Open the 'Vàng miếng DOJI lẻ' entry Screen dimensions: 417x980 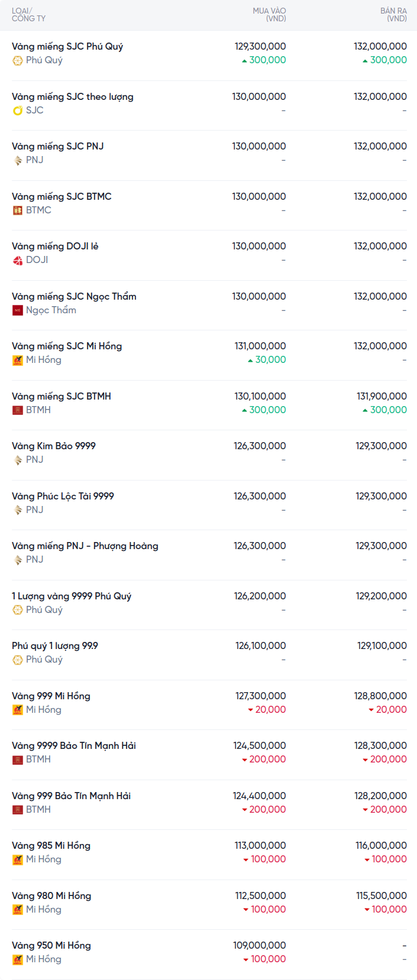tap(55, 246)
